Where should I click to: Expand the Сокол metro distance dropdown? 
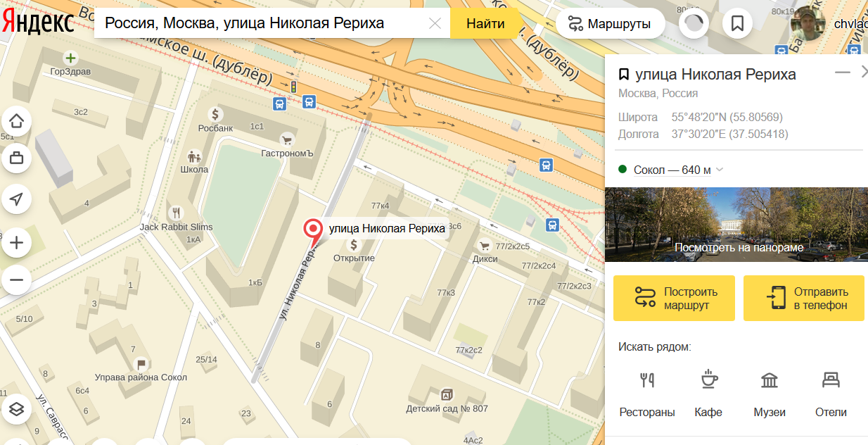[720, 170]
